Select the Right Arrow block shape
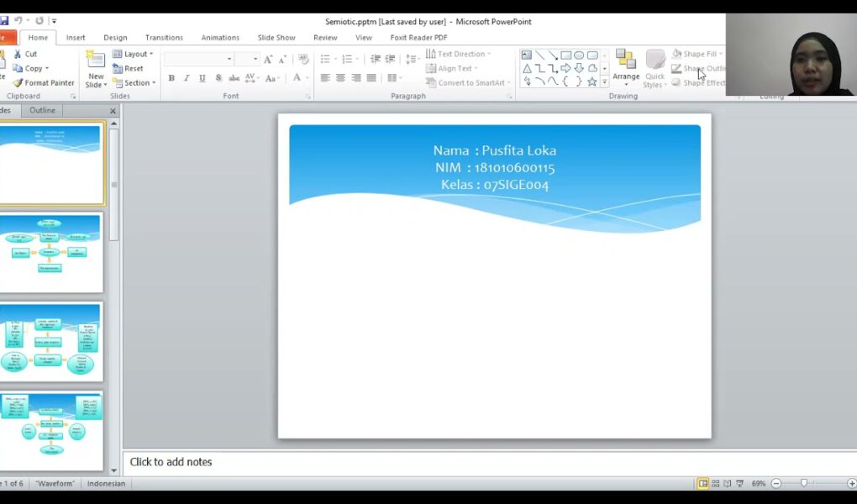 coord(565,69)
